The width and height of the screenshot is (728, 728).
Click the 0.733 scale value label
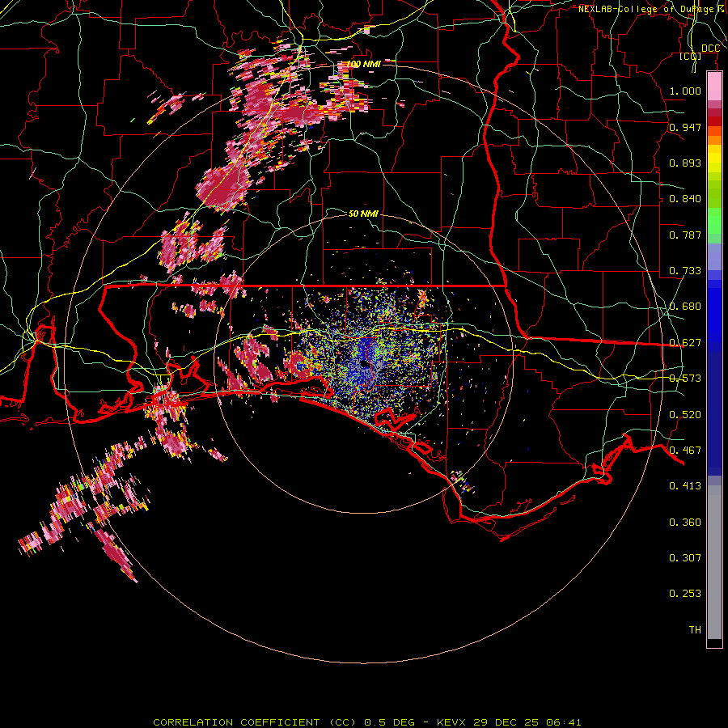pos(685,271)
